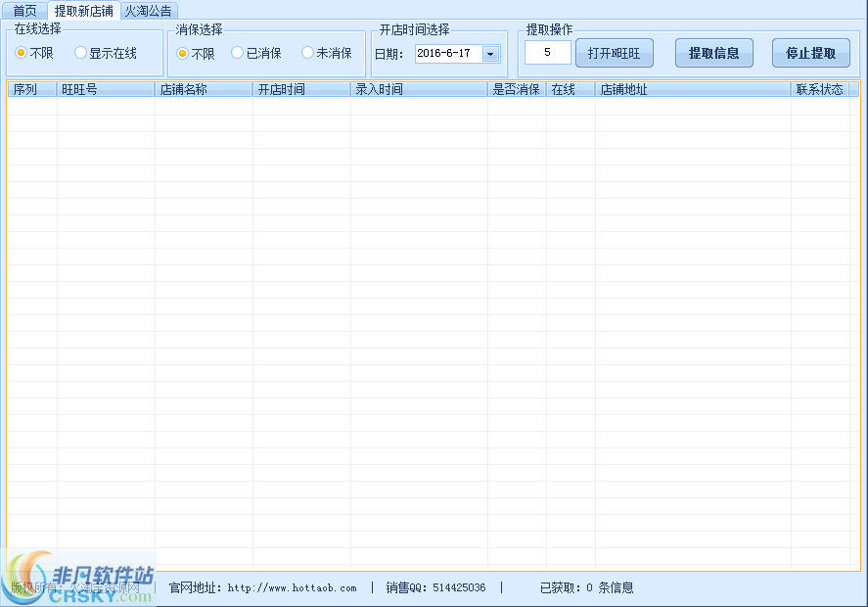Open the official site link http://www.hottaob.com
This screenshot has width=868, height=607.
pyautogui.click(x=292, y=588)
